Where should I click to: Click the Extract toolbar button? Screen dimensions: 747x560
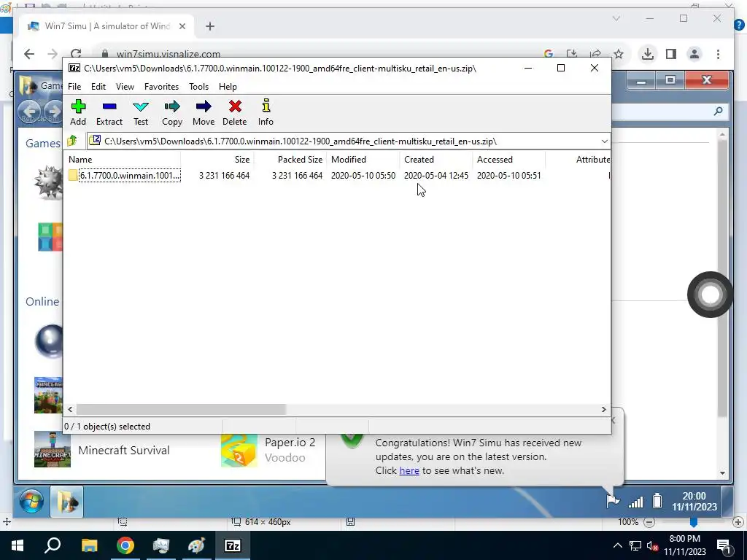pyautogui.click(x=109, y=113)
